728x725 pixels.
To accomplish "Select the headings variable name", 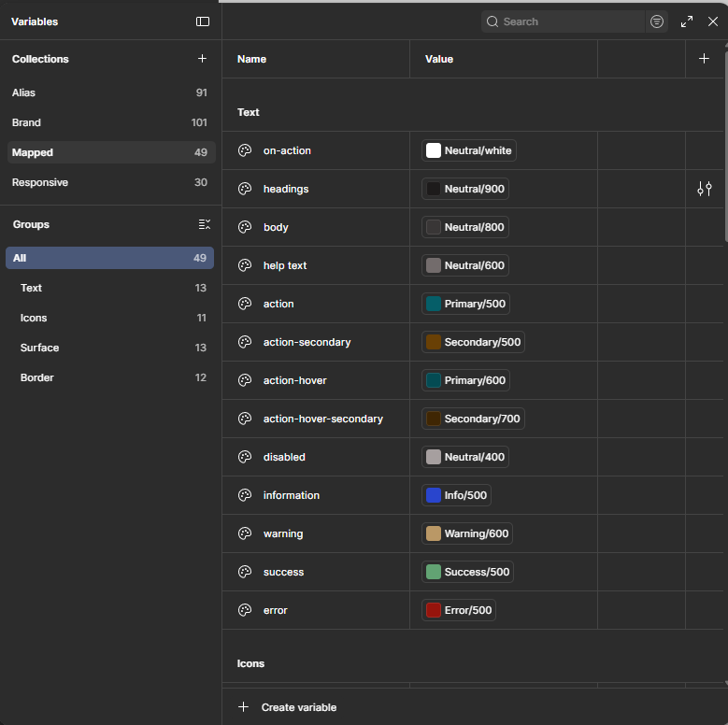I will [286, 189].
